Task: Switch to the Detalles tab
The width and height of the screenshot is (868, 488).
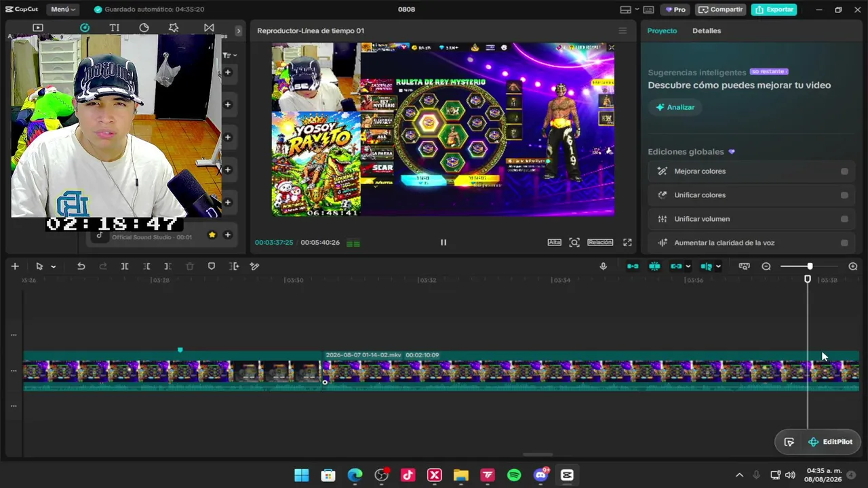Action: click(707, 30)
